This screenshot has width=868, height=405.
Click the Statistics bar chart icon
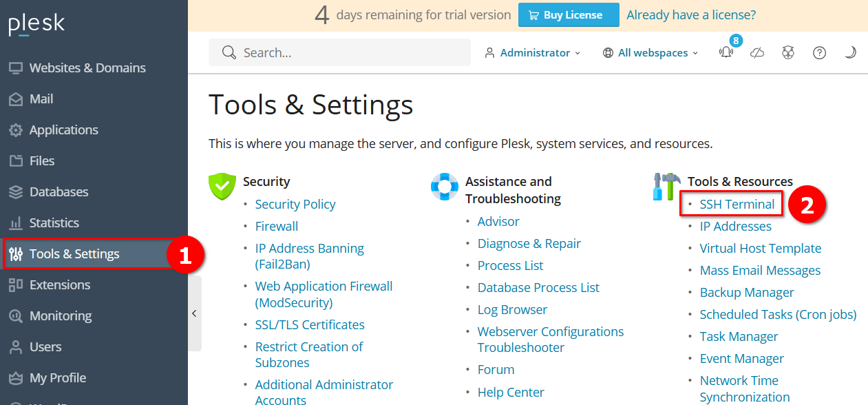[16, 222]
